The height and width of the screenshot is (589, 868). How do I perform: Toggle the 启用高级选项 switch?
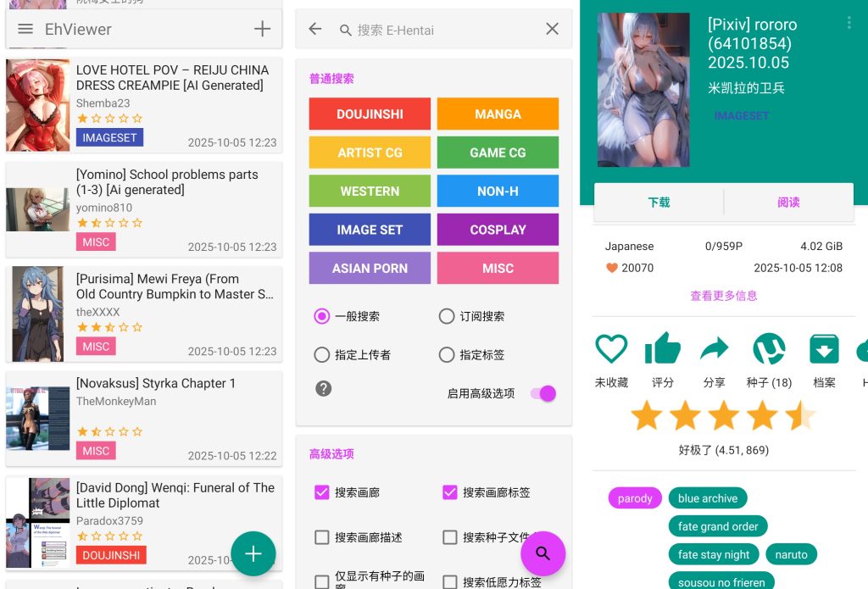[x=542, y=393]
